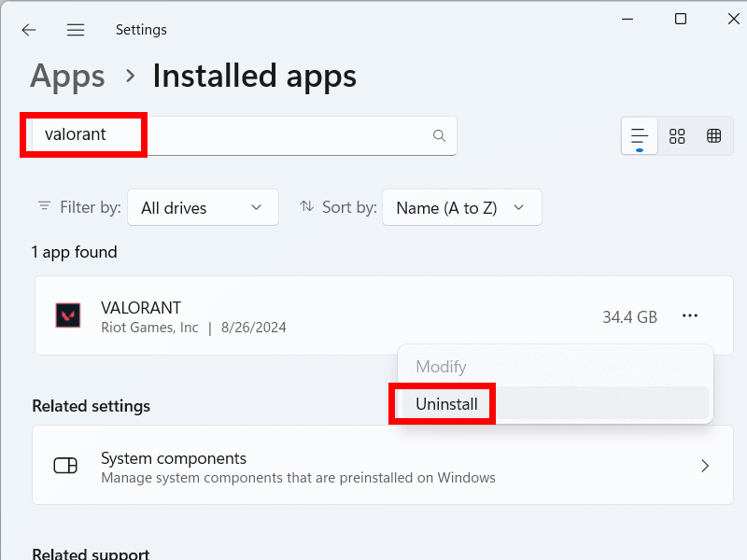Click the System components icon
747x560 pixels.
[65, 465]
